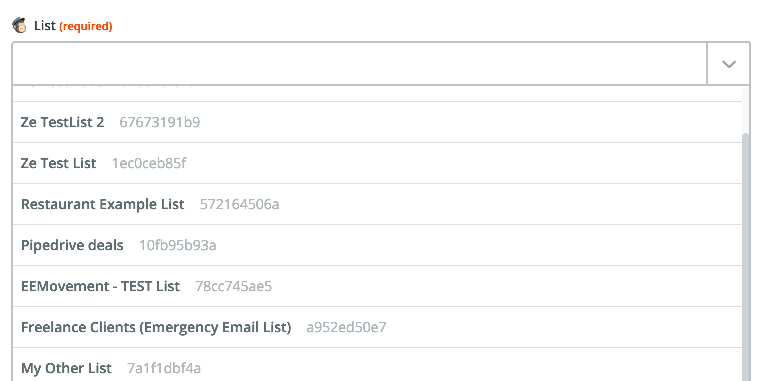Screen dimensions: 764x381
Task: Focus the List search input field
Action: coord(360,63)
